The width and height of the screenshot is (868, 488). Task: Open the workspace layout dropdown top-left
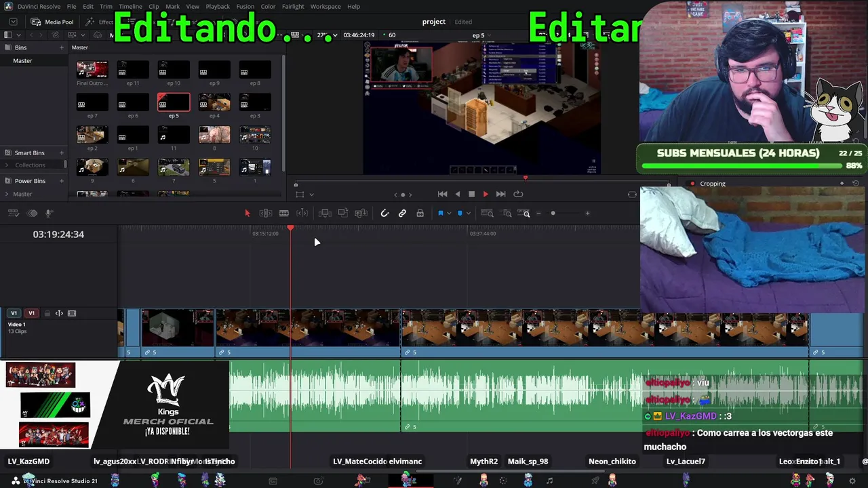click(13, 22)
